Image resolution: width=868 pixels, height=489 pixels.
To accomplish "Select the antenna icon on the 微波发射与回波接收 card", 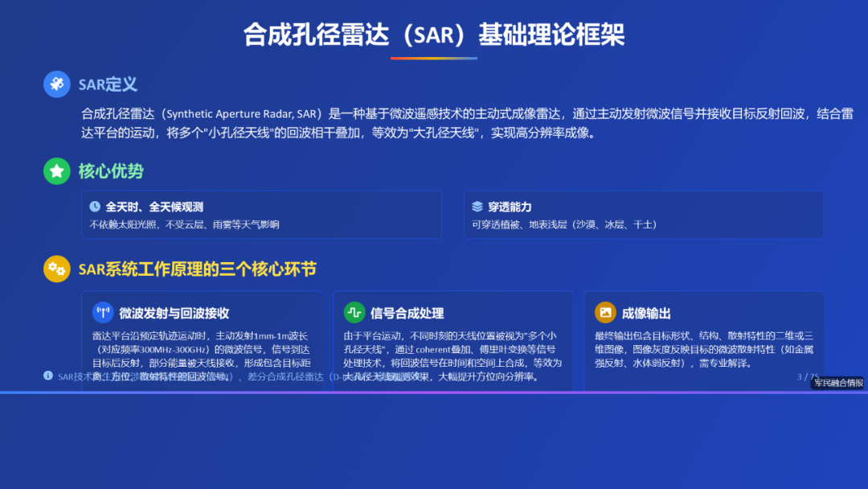I will coord(103,313).
